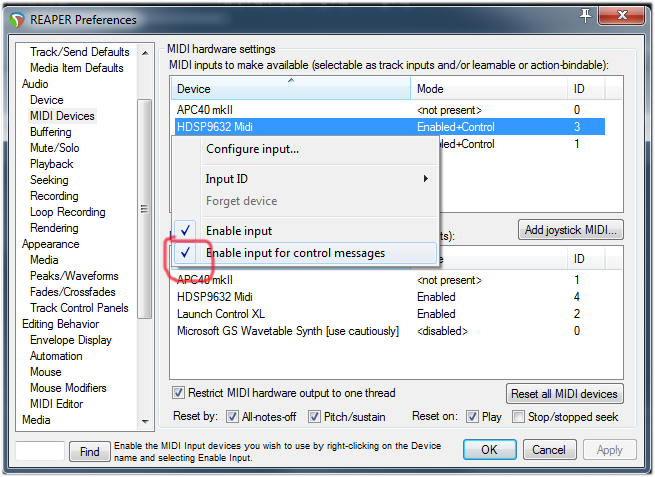
Task: Select Launch Control XL output row
Action: point(388,314)
